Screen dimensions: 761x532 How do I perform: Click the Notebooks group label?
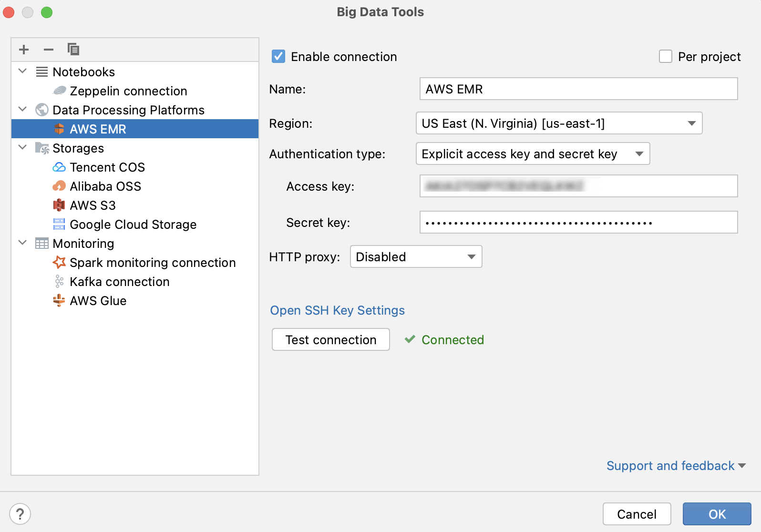pyautogui.click(x=84, y=72)
